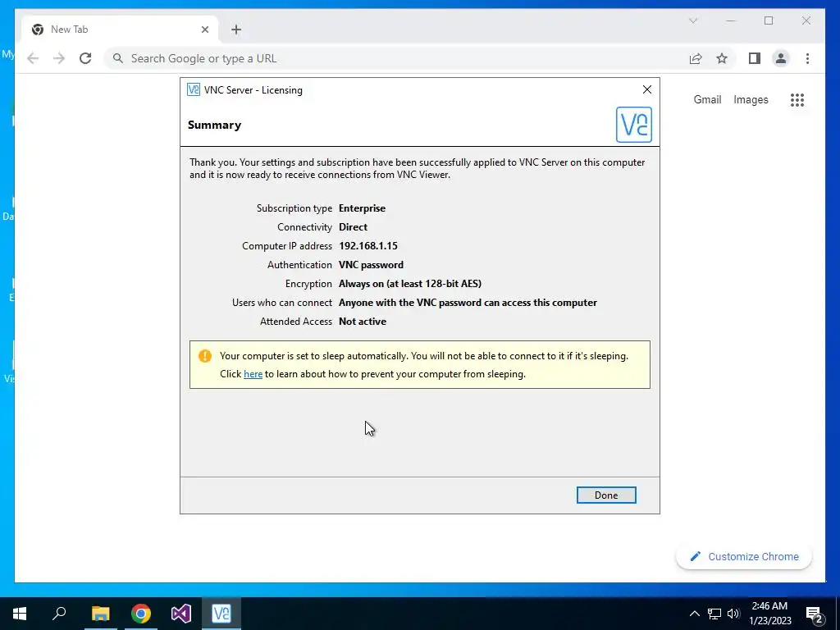The height and width of the screenshot is (630, 840).
Task: Click the VNC logo in Summary header
Action: pos(634,125)
